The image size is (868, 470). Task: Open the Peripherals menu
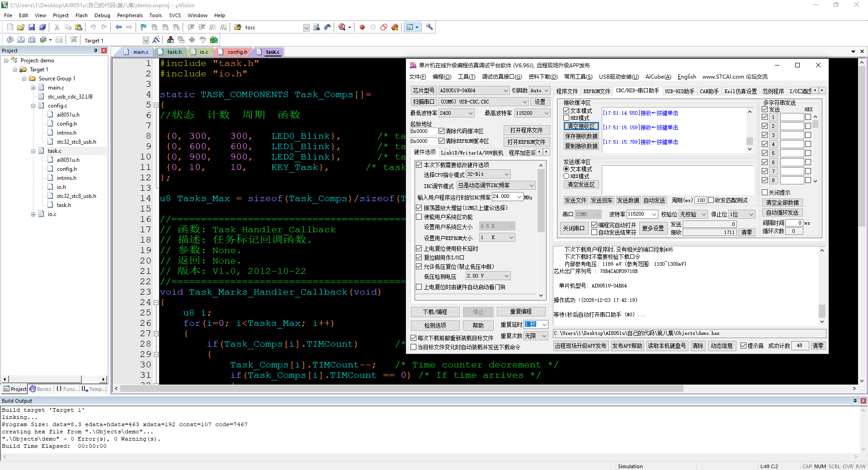point(130,15)
